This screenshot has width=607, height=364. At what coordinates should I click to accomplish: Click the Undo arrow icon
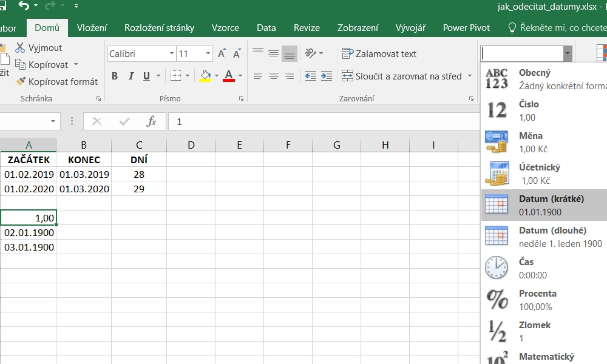[x=24, y=6]
